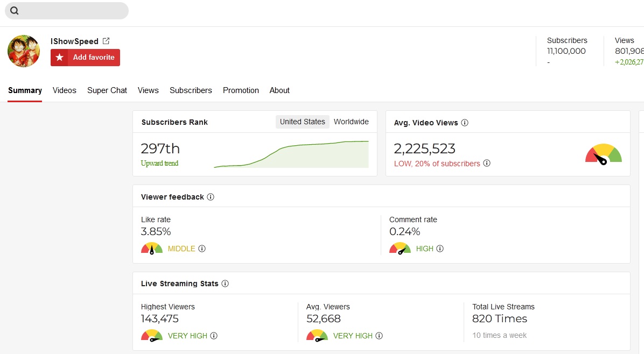Open the Videos tab
Screen dimensions: 644x354
coord(65,90)
